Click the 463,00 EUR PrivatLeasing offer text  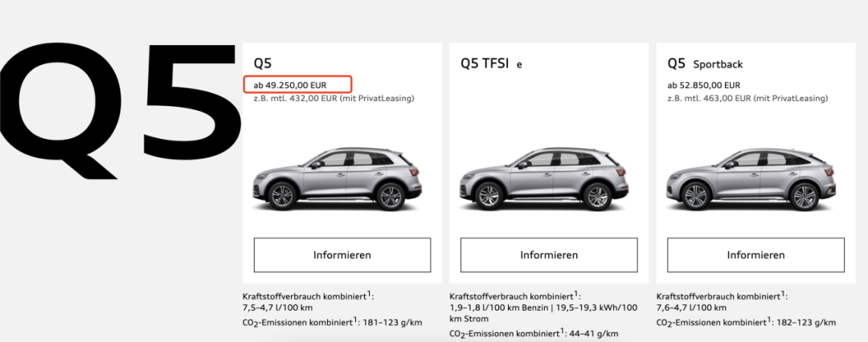tap(748, 99)
